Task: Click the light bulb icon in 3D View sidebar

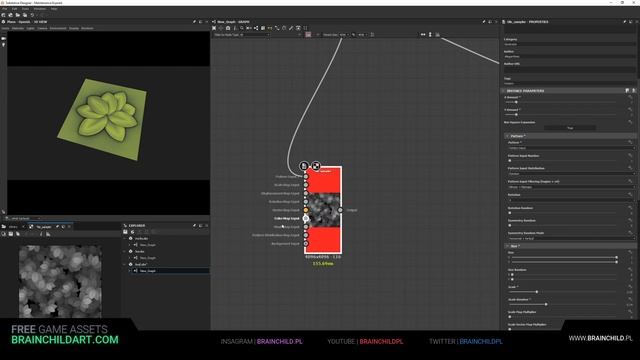Action: point(4,44)
